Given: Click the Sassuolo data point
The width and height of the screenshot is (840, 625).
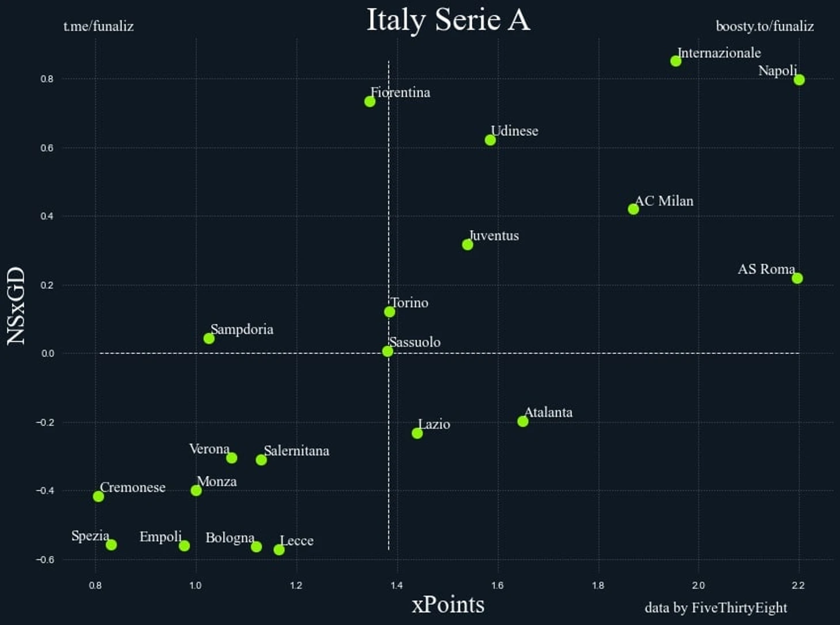Looking at the screenshot, I should pos(387,351).
